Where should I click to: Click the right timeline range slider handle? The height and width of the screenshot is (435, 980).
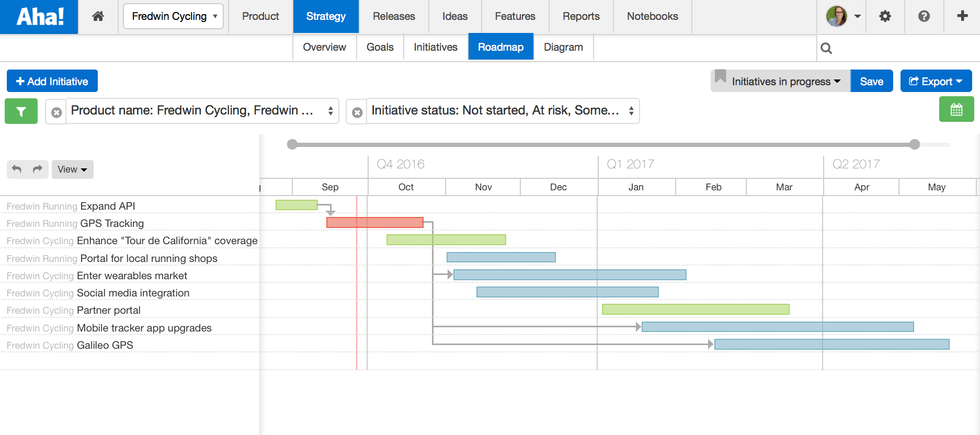coord(915,144)
